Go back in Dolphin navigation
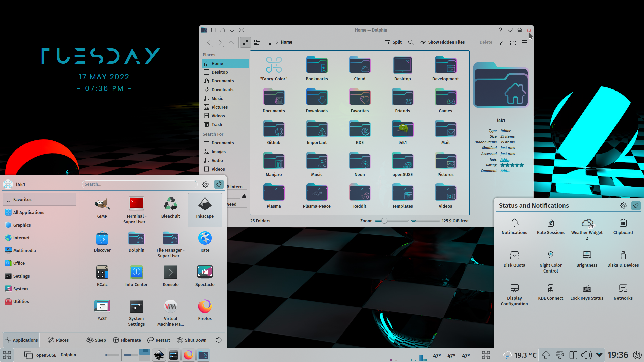This screenshot has height=362, width=644. [209, 42]
